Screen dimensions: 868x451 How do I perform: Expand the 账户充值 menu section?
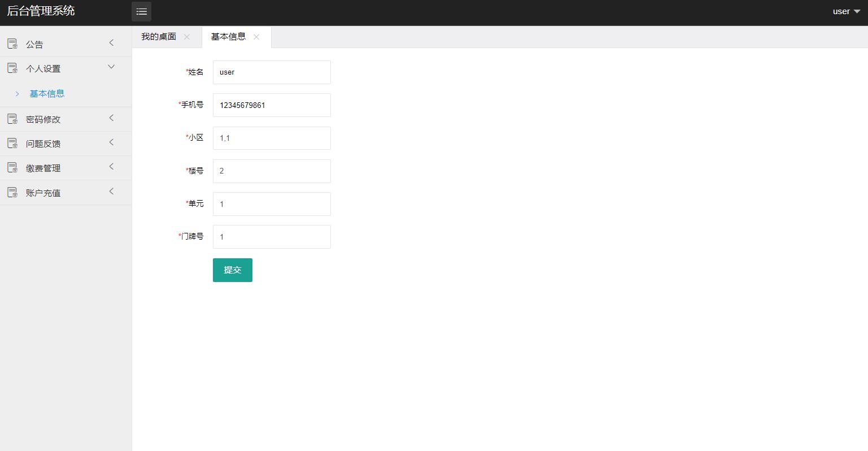pyautogui.click(x=56, y=192)
